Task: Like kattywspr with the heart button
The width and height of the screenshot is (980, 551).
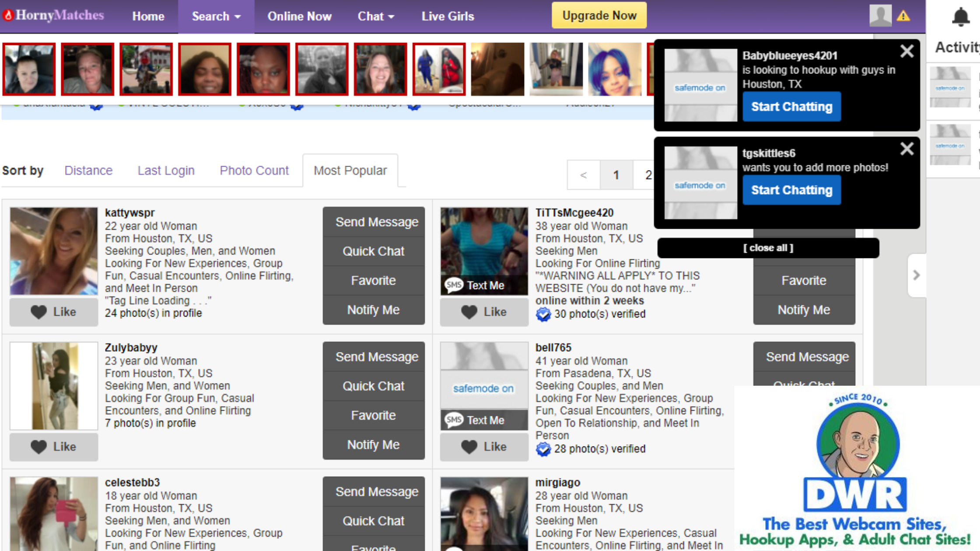Action: 54,312
